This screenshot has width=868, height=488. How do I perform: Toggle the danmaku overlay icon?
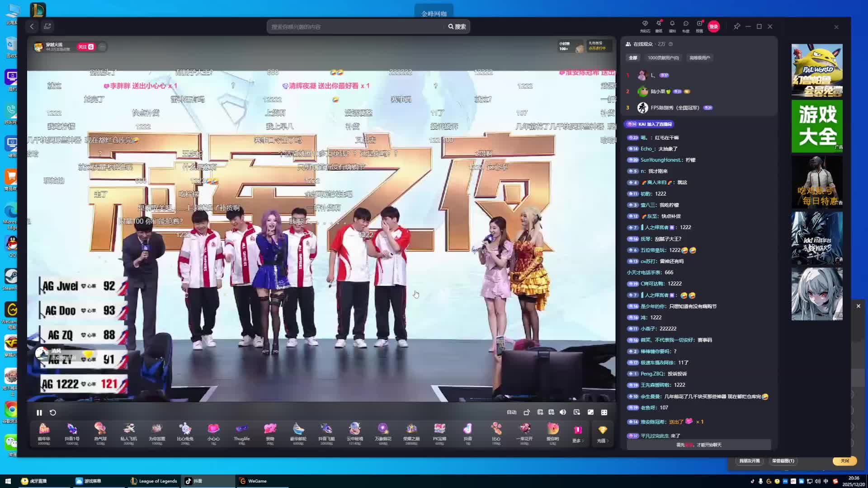[540, 412]
